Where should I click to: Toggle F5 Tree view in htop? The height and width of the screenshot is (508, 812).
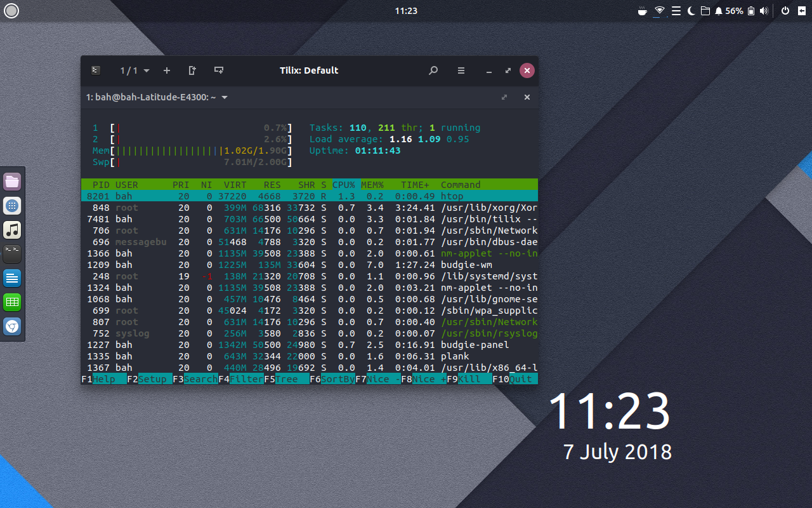pyautogui.click(x=287, y=379)
